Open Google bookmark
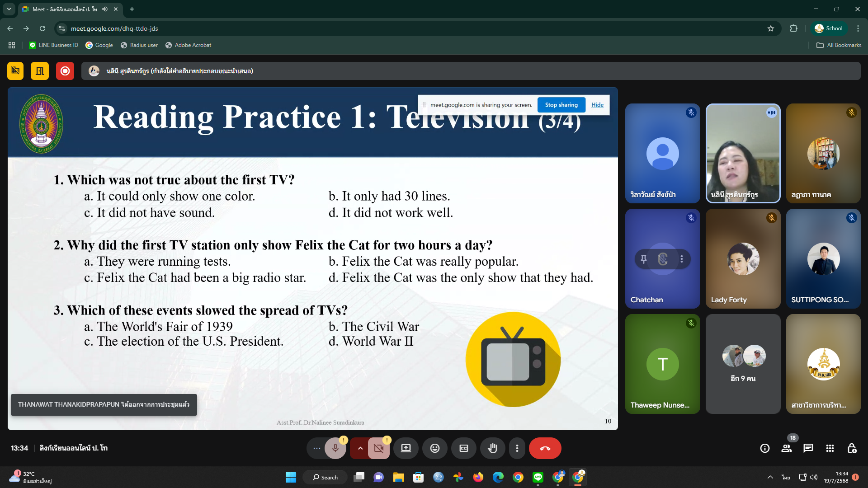This screenshot has height=488, width=868. click(x=99, y=45)
